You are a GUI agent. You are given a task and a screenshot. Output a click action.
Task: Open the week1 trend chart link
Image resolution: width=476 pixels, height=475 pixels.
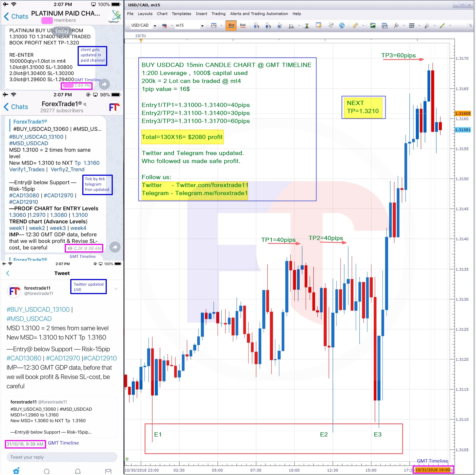pos(17,228)
